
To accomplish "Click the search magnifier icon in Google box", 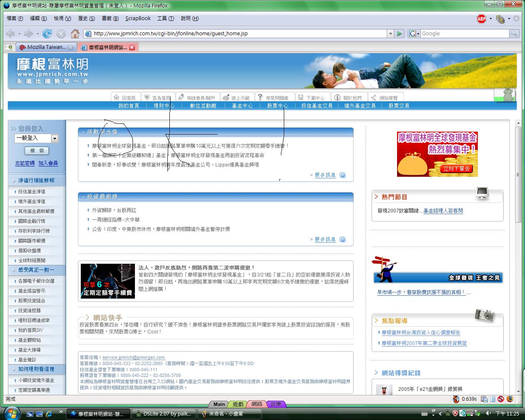I will coord(514,34).
